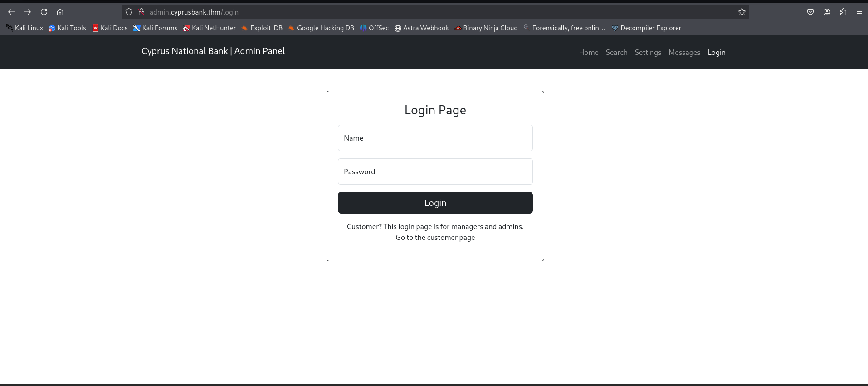Focus the Name input field
The height and width of the screenshot is (386, 868).
point(435,138)
